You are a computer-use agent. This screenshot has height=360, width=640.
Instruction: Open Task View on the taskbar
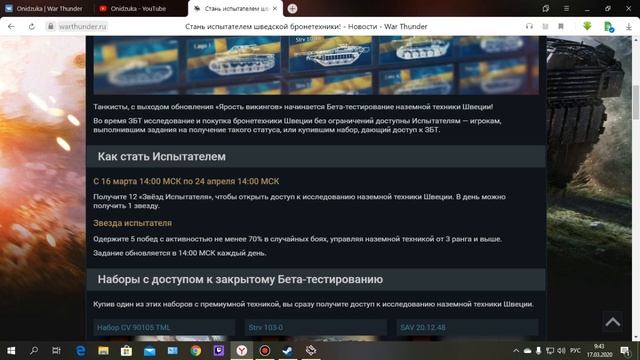point(56,351)
